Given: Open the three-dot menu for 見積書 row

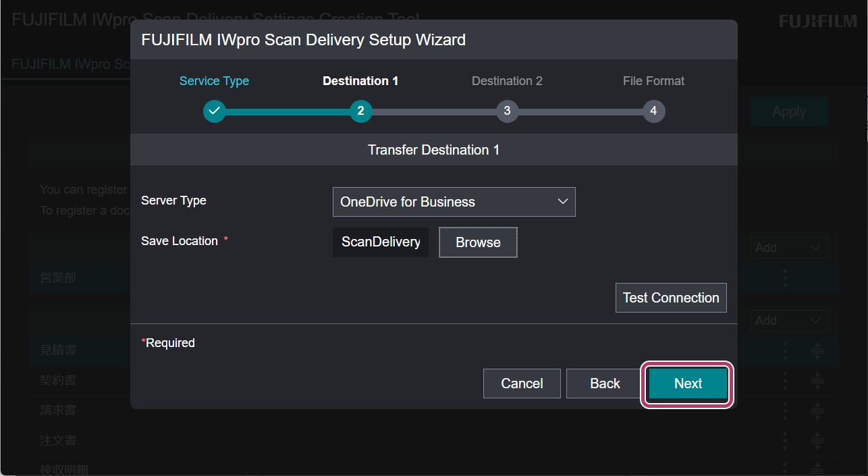Looking at the screenshot, I should pos(784,350).
